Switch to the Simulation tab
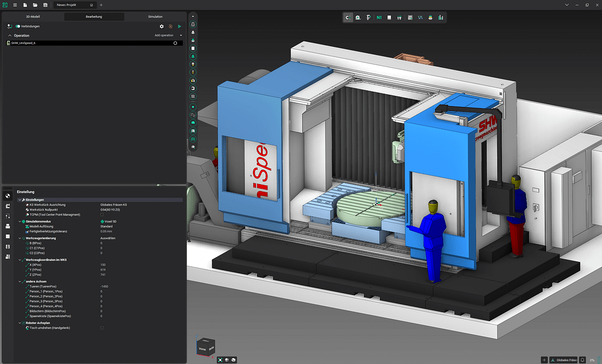This screenshot has width=602, height=364. (155, 16)
